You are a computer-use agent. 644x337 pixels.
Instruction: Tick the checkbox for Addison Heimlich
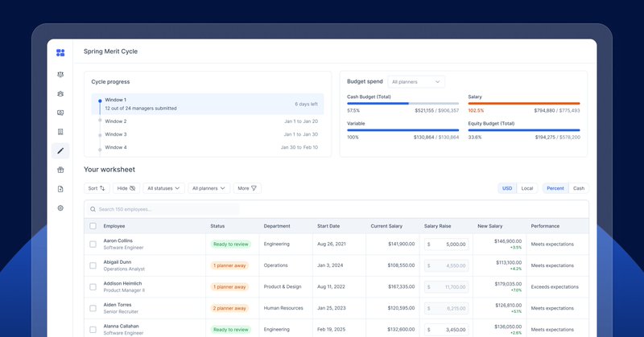pyautogui.click(x=93, y=287)
